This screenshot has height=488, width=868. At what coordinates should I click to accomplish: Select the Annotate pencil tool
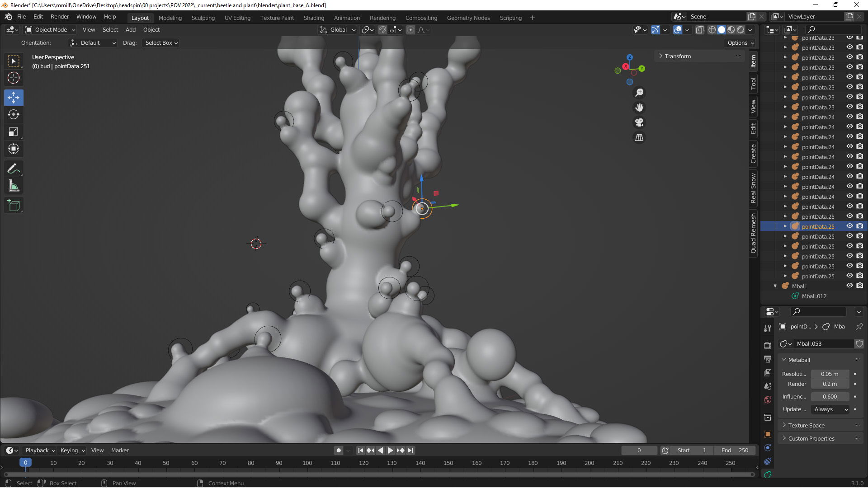click(14, 169)
